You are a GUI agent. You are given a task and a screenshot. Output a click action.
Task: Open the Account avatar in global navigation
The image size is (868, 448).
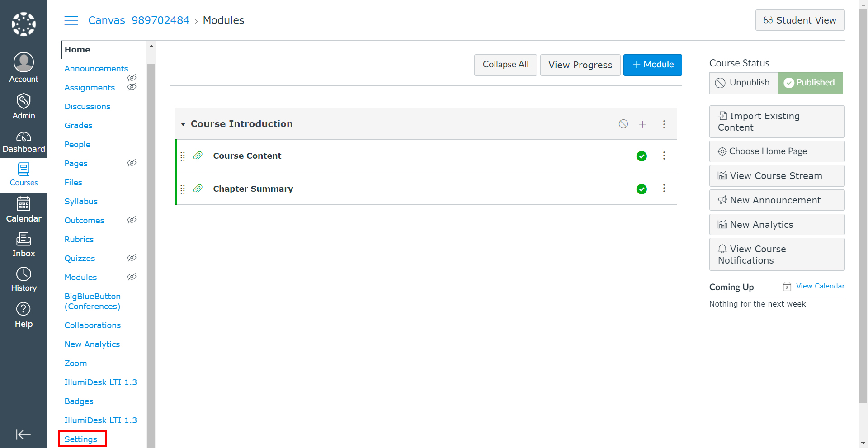(x=24, y=62)
